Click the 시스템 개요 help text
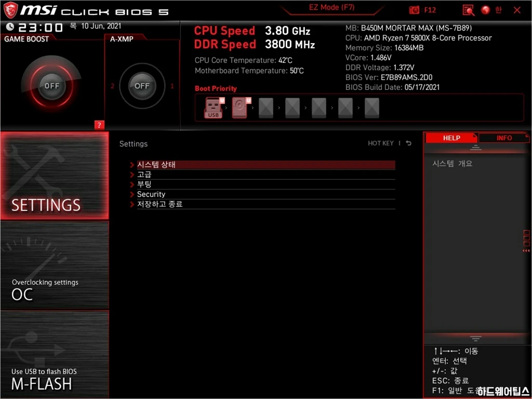532x399 pixels. [453, 164]
